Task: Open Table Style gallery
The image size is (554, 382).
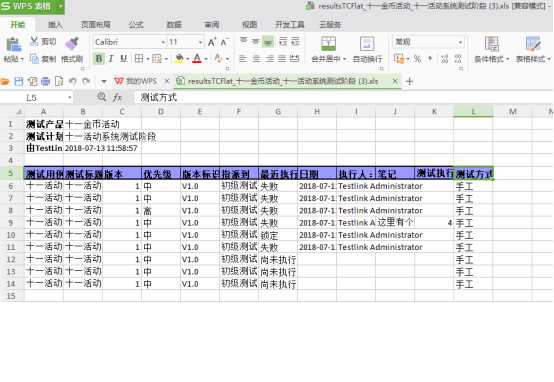Action: (533, 49)
